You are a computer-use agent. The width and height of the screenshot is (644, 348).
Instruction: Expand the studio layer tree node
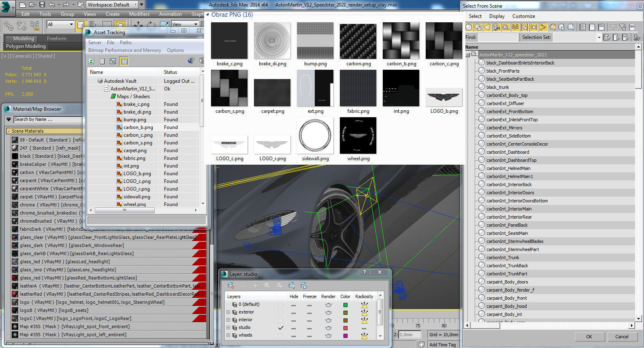tap(228, 328)
